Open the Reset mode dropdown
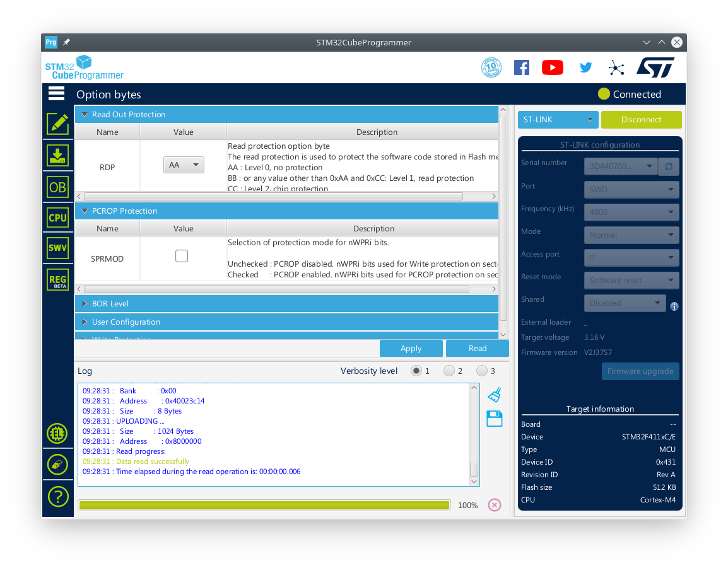 631,281
